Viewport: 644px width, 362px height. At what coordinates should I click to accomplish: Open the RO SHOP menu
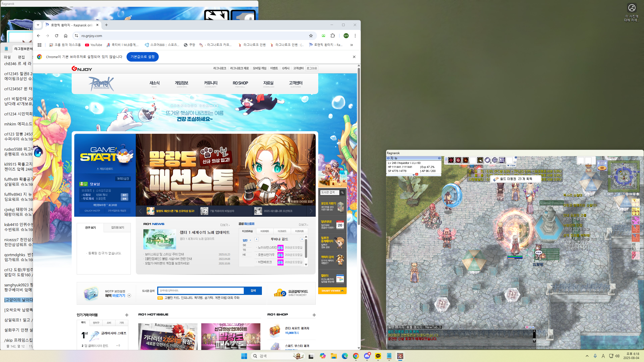tap(240, 84)
